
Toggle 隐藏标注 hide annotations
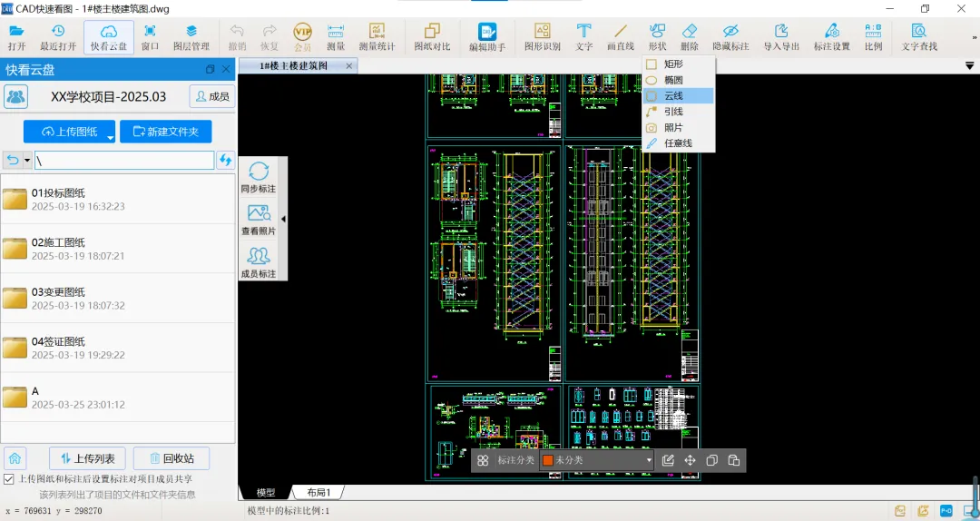[730, 37]
